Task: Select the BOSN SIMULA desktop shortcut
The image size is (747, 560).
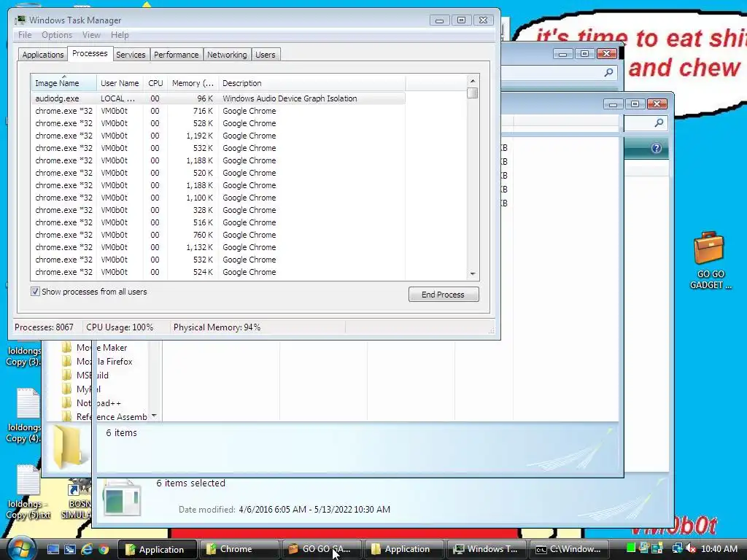Action: pyautogui.click(x=79, y=500)
